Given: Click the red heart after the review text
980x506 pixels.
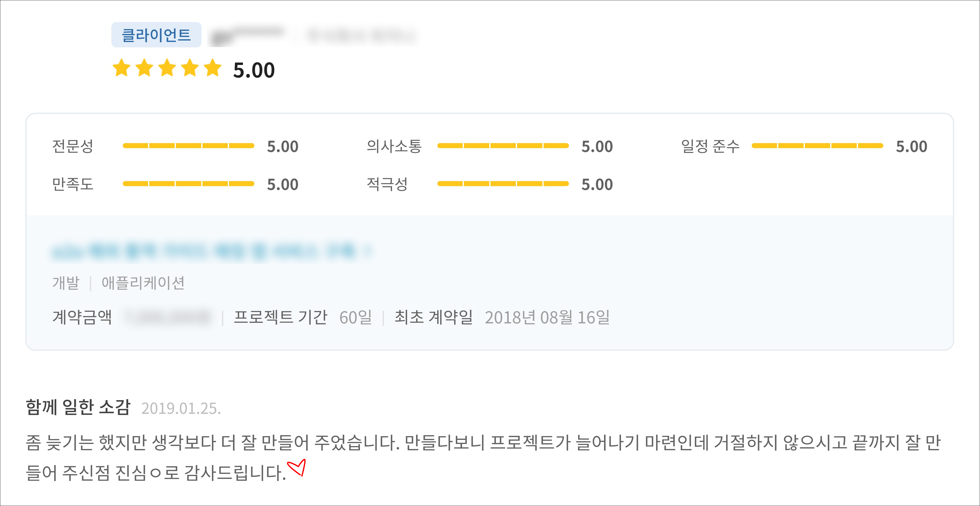Looking at the screenshot, I should (x=297, y=468).
